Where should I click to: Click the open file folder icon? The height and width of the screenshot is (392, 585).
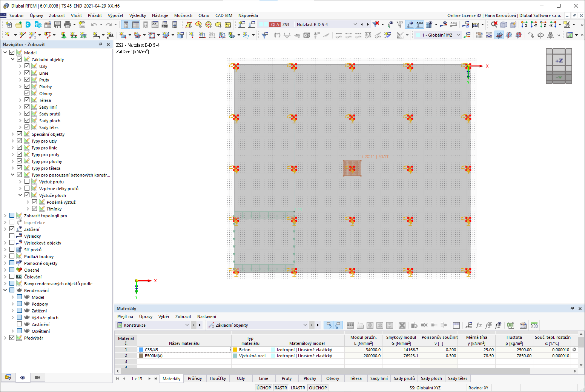[18, 25]
